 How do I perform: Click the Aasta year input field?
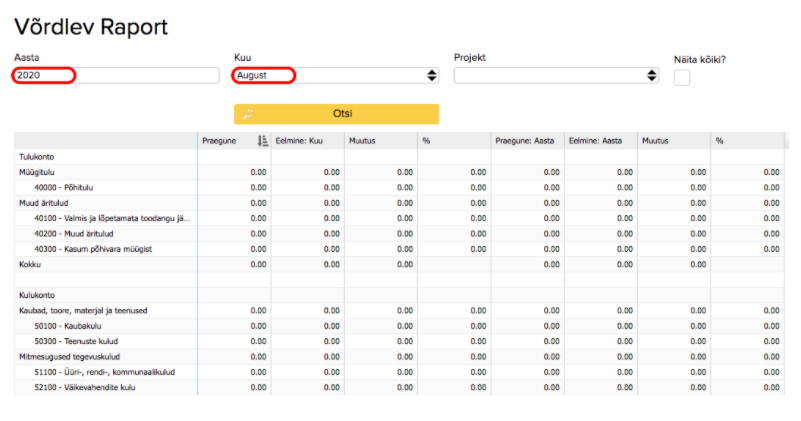116,75
